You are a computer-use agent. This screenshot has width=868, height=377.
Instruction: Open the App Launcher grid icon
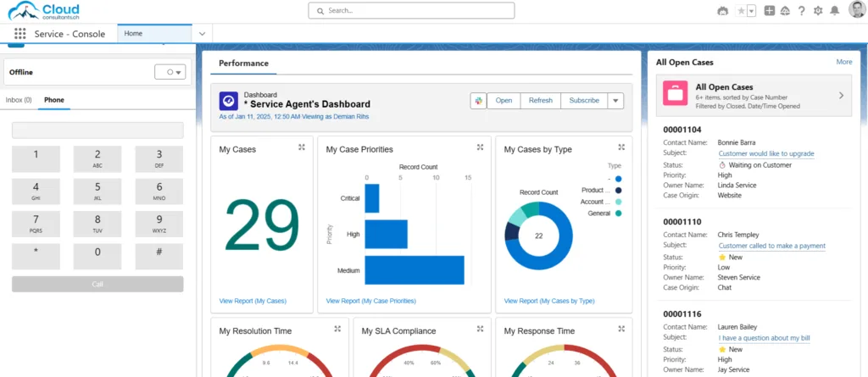[19, 34]
